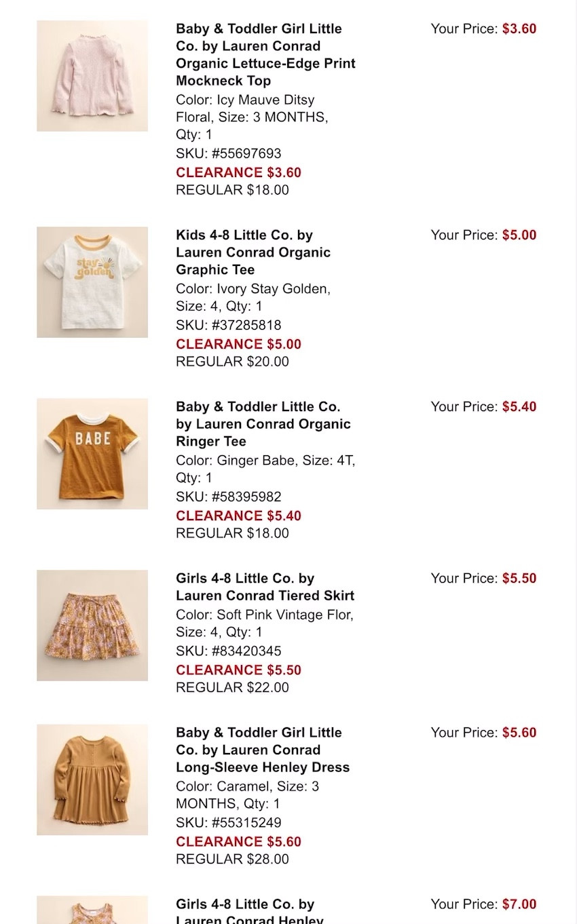Open the caramel Henley dress image
The width and height of the screenshot is (577, 924).
click(92, 779)
